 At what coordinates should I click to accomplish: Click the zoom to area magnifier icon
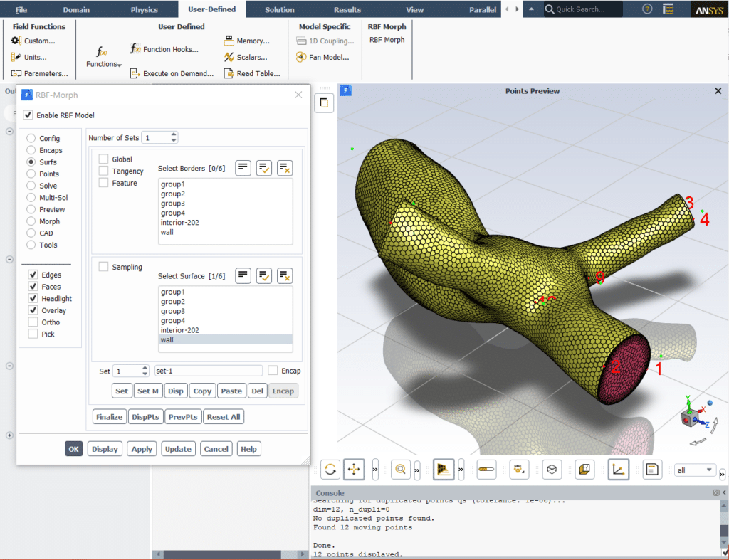click(401, 469)
